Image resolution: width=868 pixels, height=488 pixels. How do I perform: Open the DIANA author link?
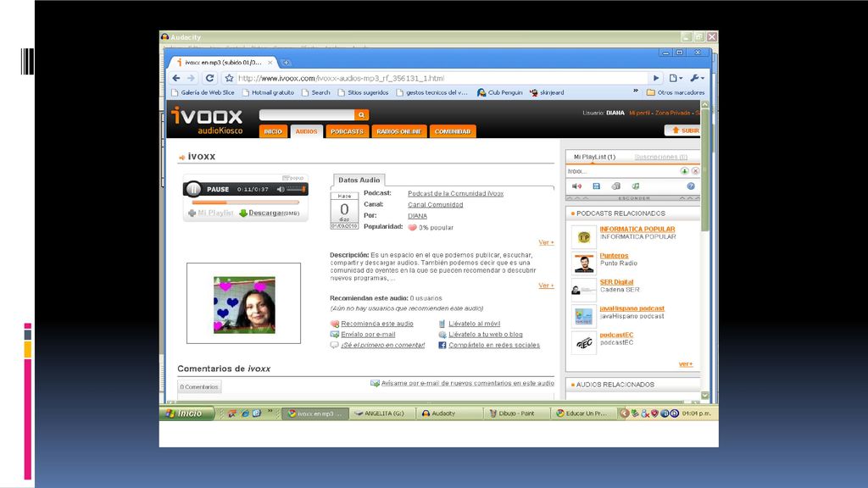(x=417, y=216)
